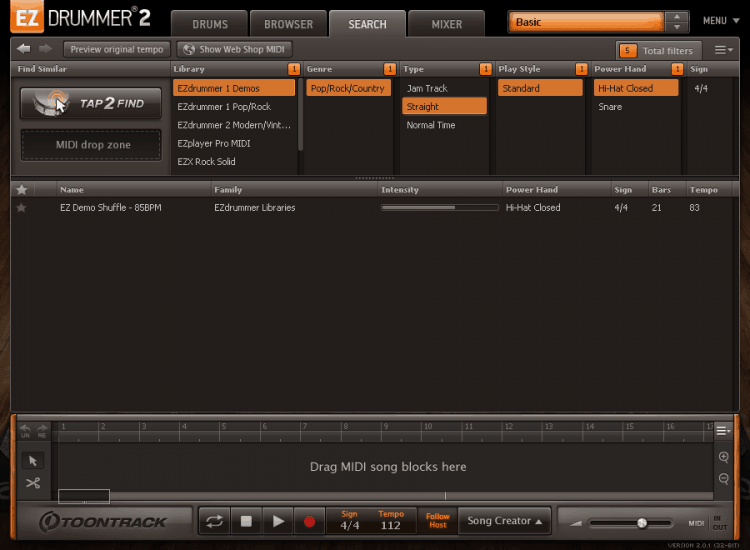Screen dimensions: 750x550
Task: Step to previous preset with up arrow
Action: pyautogui.click(x=677, y=17)
